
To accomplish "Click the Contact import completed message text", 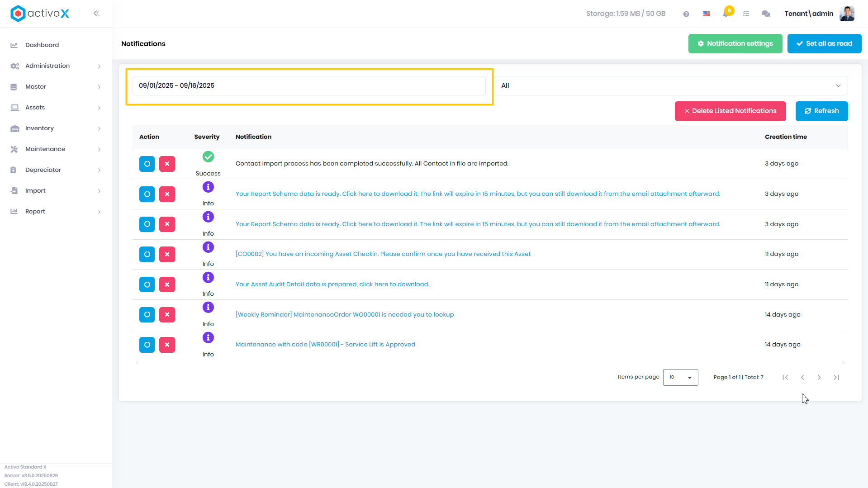I will (x=372, y=163).
